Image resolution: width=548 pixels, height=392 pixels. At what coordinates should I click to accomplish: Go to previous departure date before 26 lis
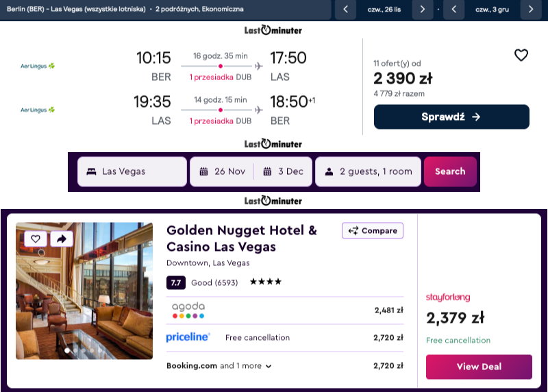tap(345, 10)
